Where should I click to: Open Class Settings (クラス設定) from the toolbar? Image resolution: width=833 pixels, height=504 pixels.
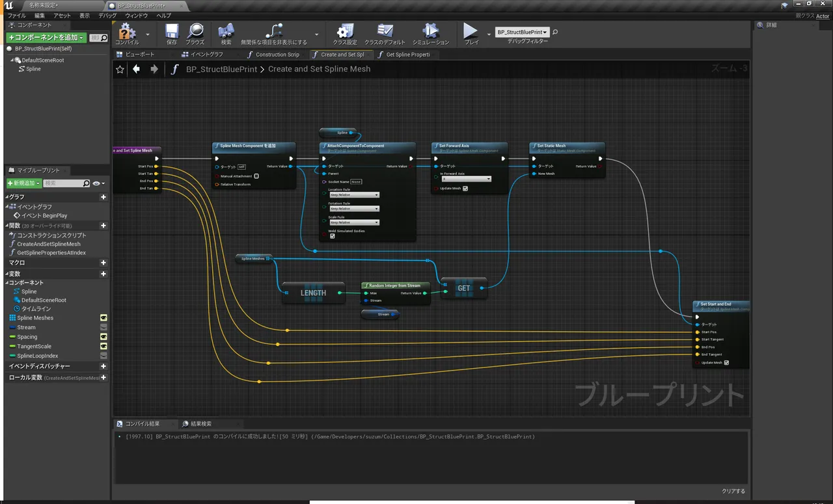(x=345, y=31)
